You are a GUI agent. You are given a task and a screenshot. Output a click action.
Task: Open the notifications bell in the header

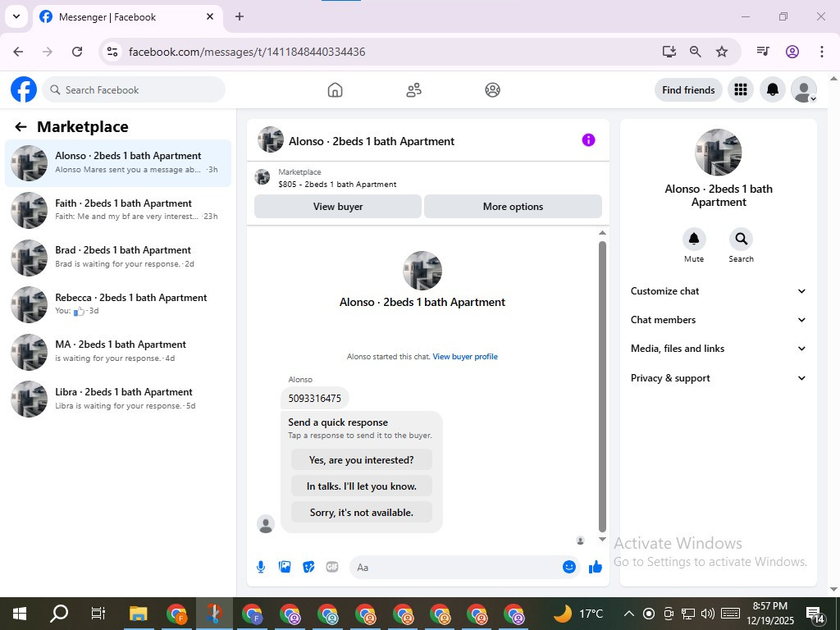pyautogui.click(x=773, y=89)
